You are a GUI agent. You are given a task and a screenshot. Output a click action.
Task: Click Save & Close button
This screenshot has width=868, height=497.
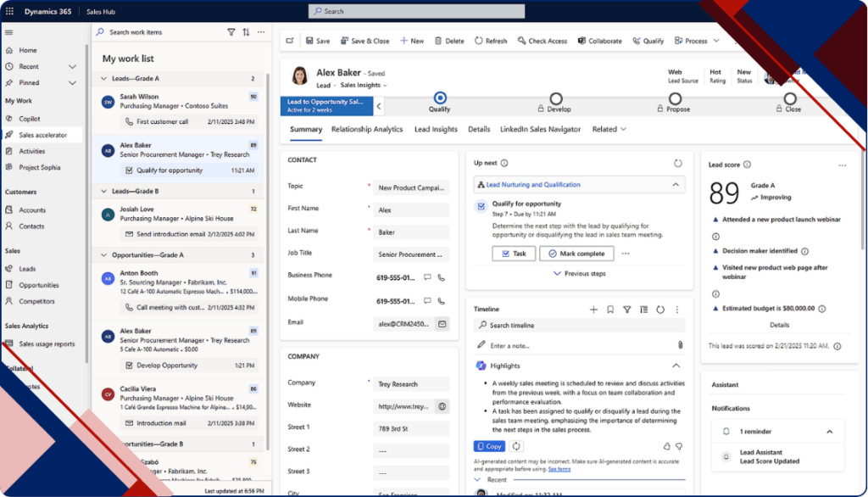(x=364, y=40)
